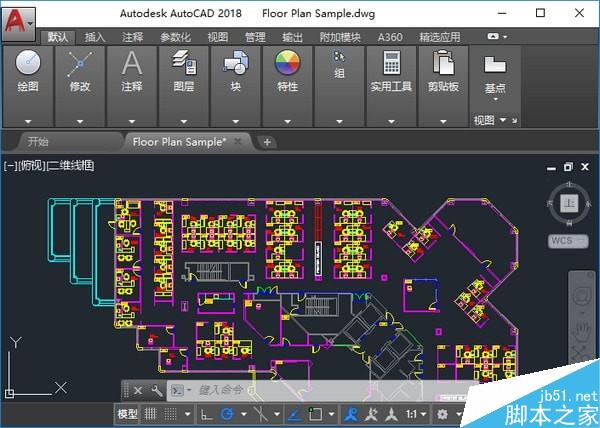Switch to the 附加模块 ribbon tab
This screenshot has width=600, height=428.
[x=340, y=37]
